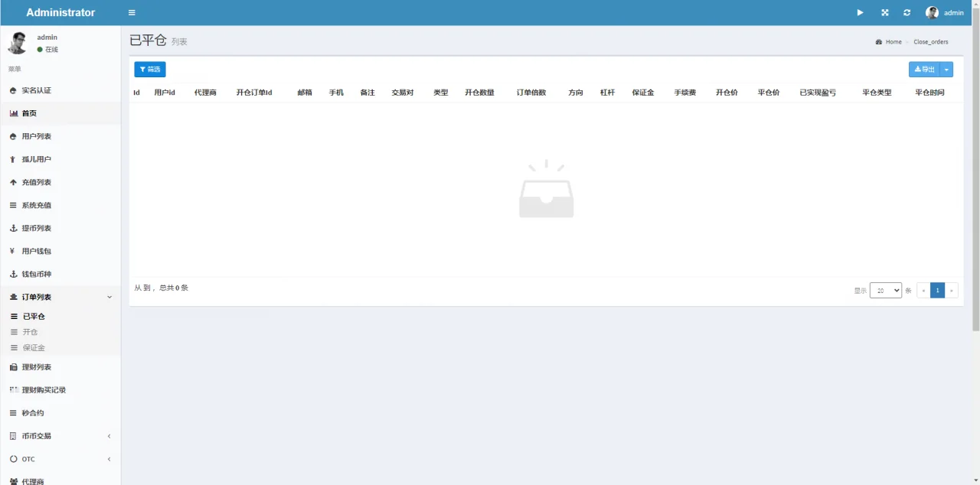Click the anchor icon beside 提币列表
Viewport: 980px width, 485px height.
coord(13,228)
